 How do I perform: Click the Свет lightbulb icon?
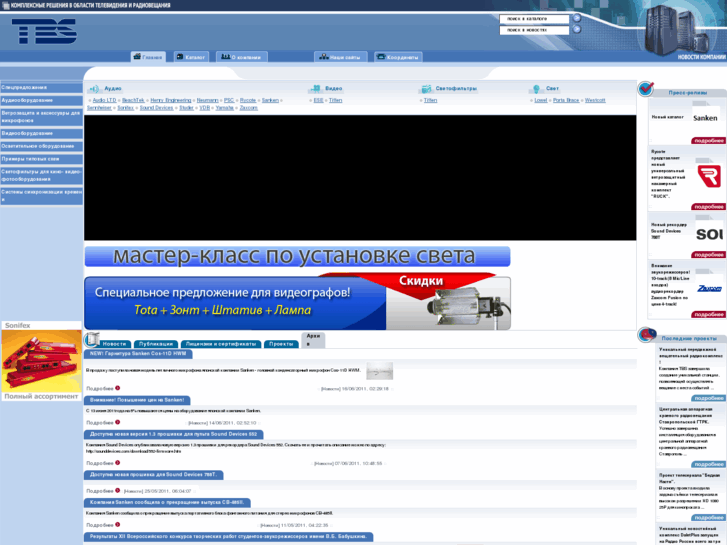coord(536,89)
